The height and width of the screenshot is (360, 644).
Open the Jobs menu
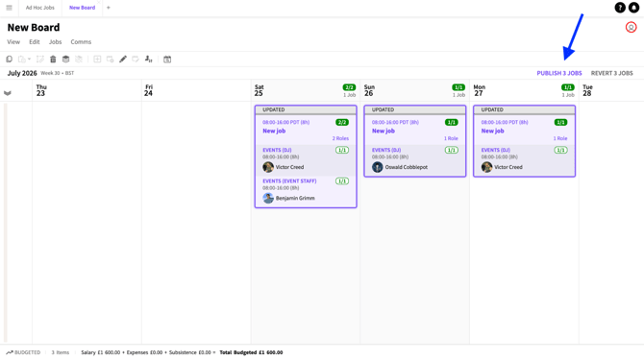55,42
